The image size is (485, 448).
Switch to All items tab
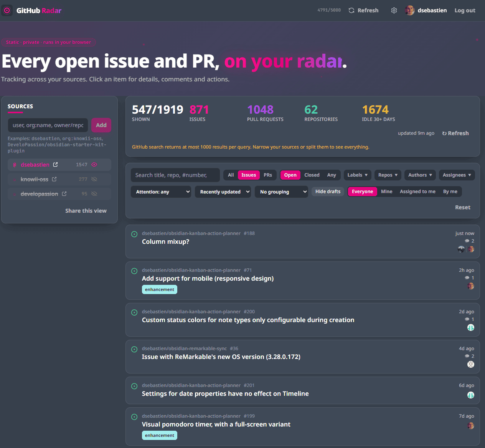point(231,175)
